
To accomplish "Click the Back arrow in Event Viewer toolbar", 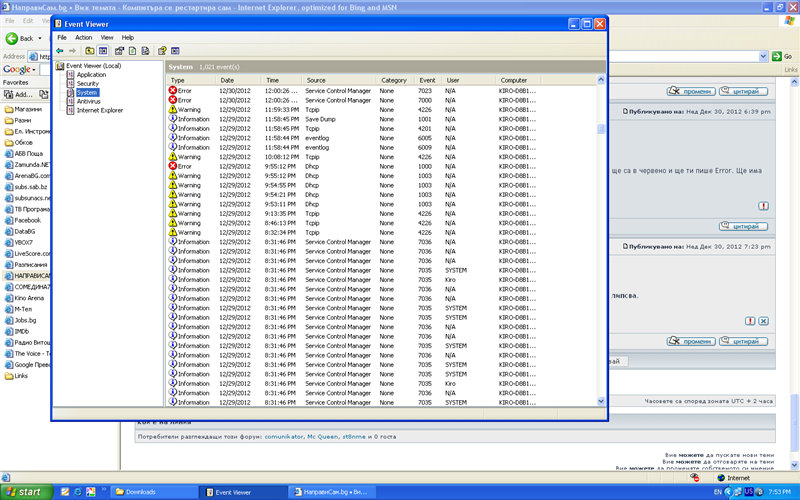I will click(x=60, y=51).
